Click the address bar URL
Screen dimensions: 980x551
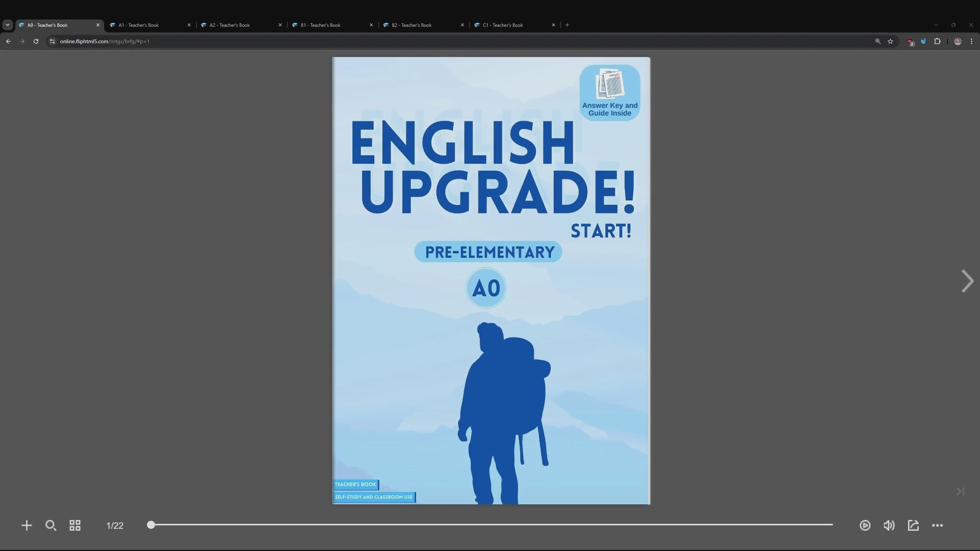[105, 41]
